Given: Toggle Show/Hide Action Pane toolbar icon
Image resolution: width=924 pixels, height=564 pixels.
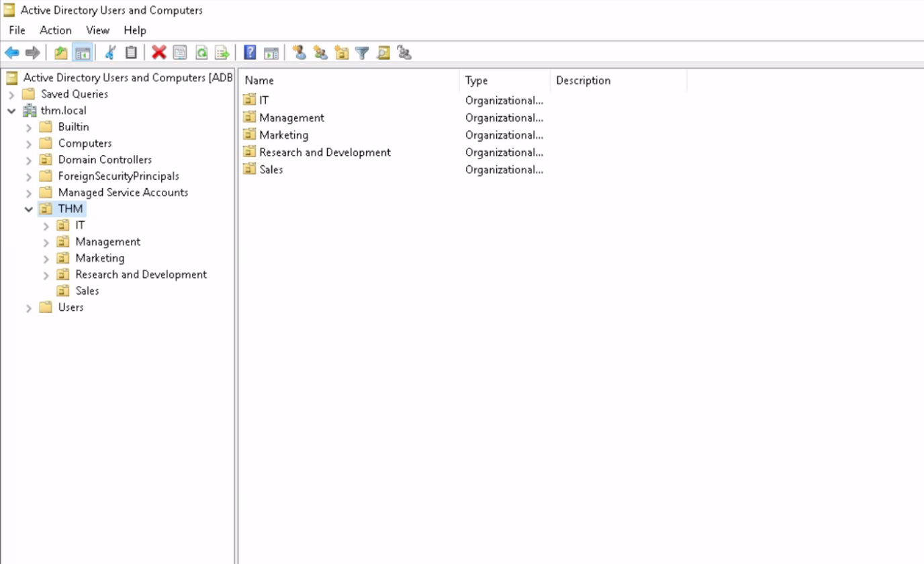Looking at the screenshot, I should [271, 52].
